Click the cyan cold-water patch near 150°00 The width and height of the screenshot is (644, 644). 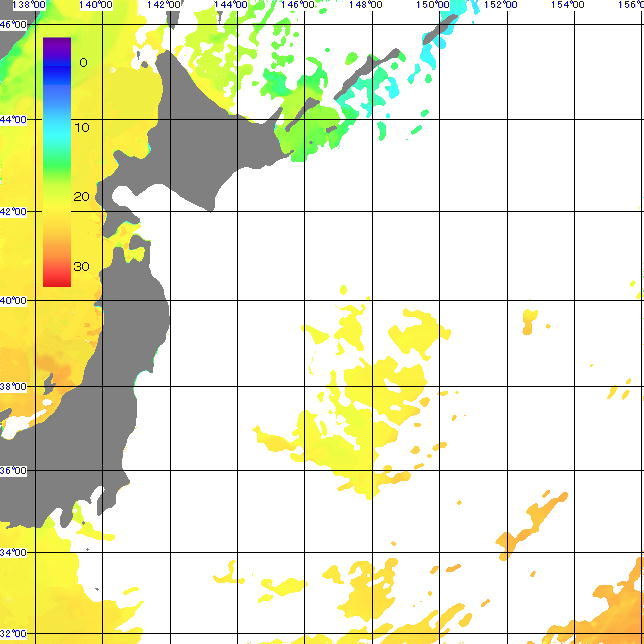click(x=440, y=45)
